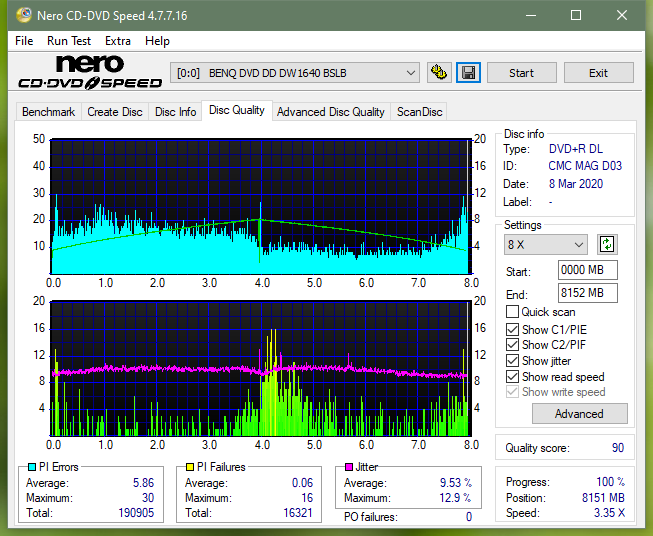653x536 pixels.
Task: Switch to the Disc Info tab
Action: pos(175,112)
